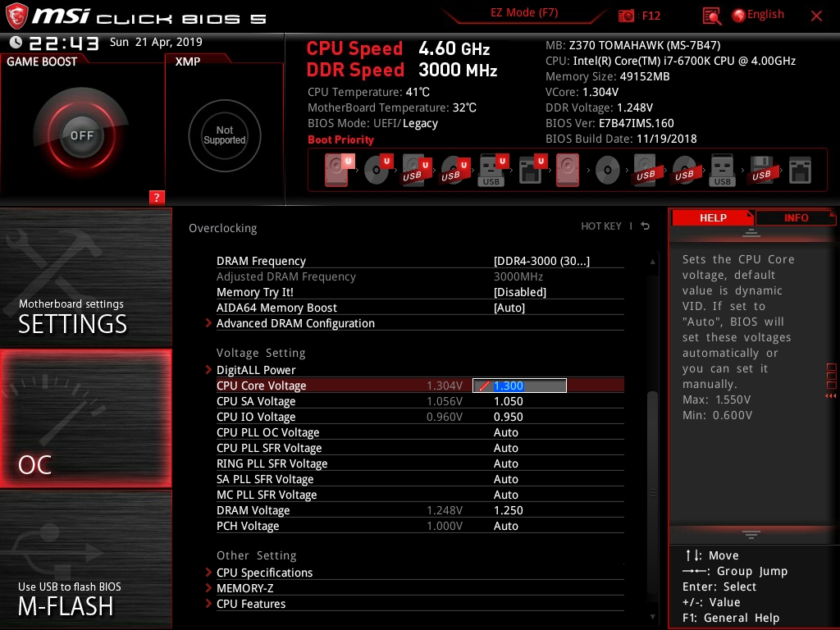Image resolution: width=840 pixels, height=630 pixels.
Task: Click the pencil edit icon in voltage field
Action: pos(484,386)
